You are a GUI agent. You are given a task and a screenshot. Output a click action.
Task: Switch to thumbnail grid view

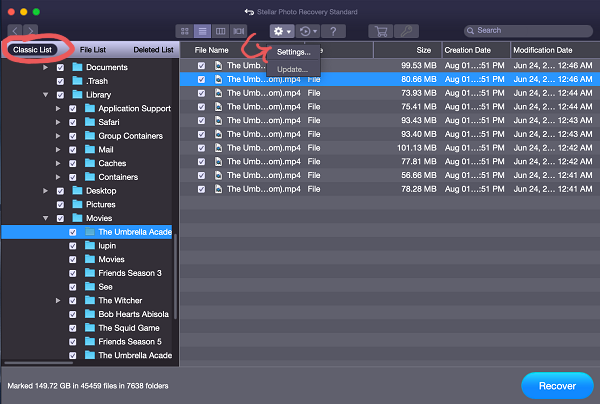pos(184,31)
